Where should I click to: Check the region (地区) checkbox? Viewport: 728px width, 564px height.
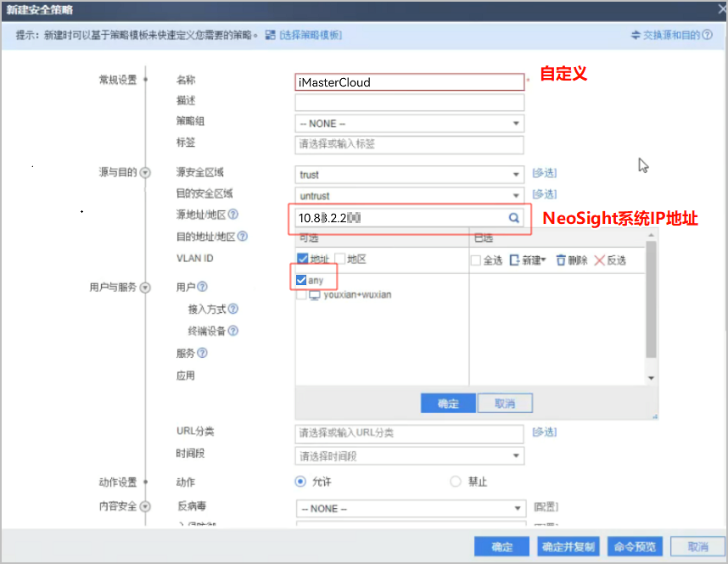click(x=340, y=259)
